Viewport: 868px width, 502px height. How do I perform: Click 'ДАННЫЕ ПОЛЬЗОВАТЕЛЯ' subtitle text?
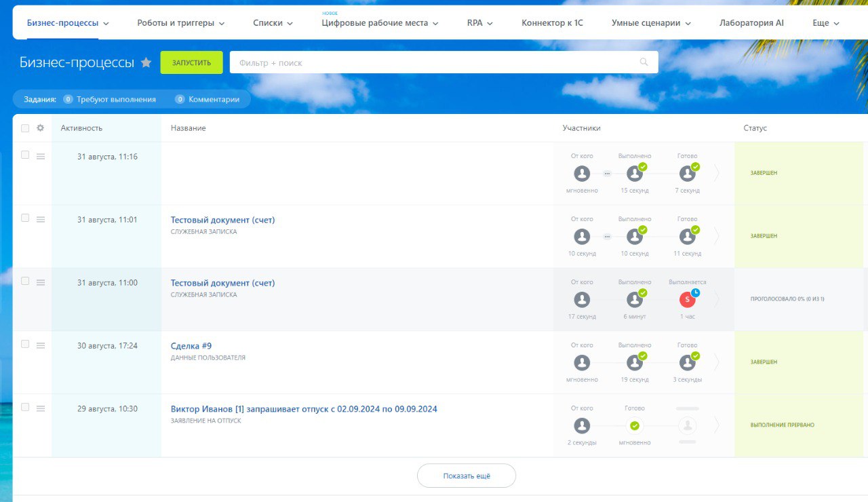click(x=208, y=358)
